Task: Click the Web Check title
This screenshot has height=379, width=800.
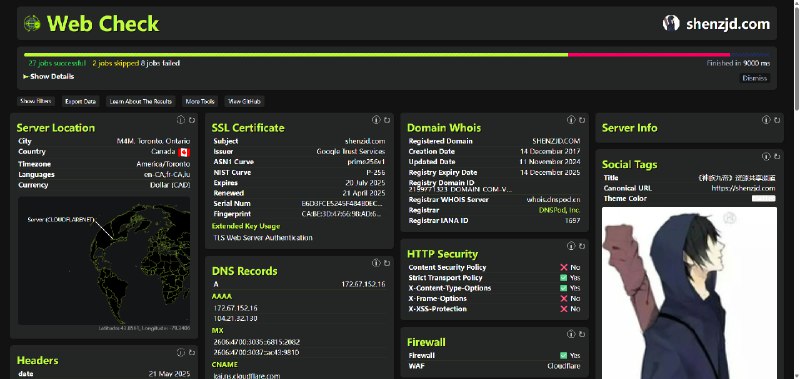Action: (103, 23)
